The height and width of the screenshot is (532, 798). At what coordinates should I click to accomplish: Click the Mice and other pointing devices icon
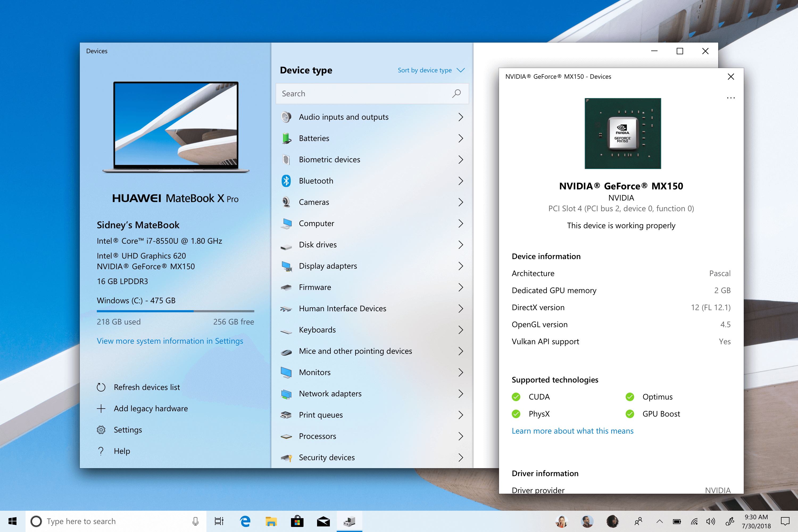tap(286, 352)
